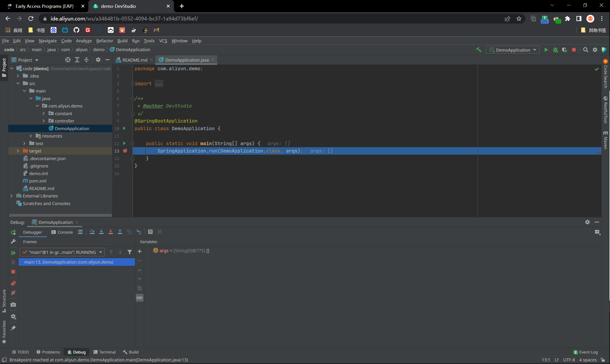
Task: Switch to the Console tab
Action: [62, 232]
